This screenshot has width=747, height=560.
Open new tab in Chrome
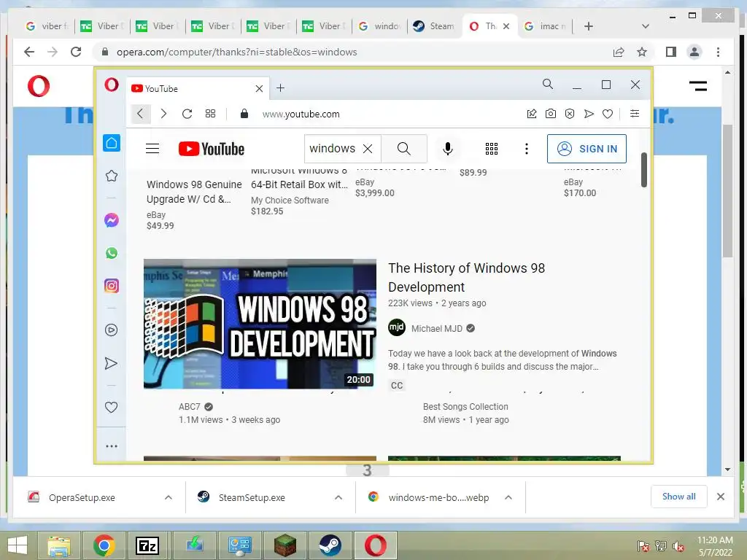[x=589, y=26]
